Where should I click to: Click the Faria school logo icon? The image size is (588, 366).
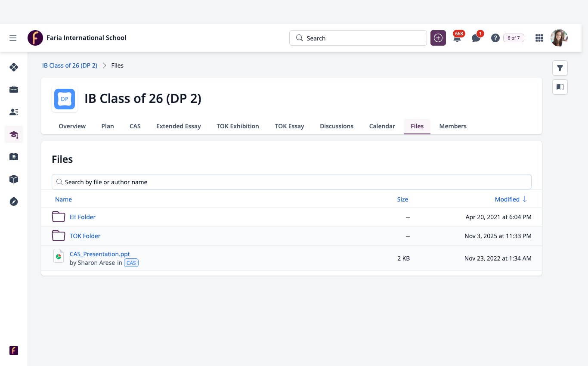(x=35, y=38)
